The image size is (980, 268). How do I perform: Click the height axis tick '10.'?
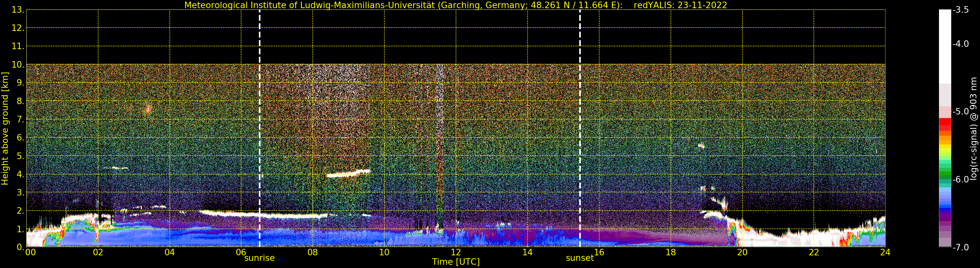tap(18, 65)
